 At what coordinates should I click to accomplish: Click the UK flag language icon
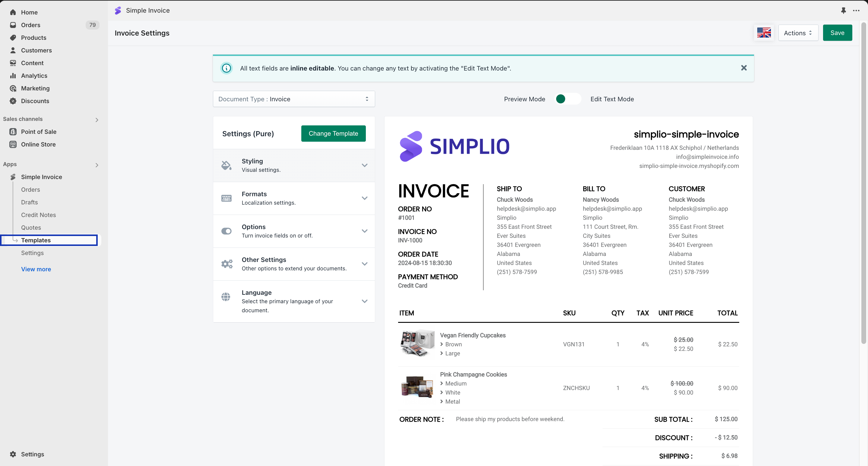764,33
